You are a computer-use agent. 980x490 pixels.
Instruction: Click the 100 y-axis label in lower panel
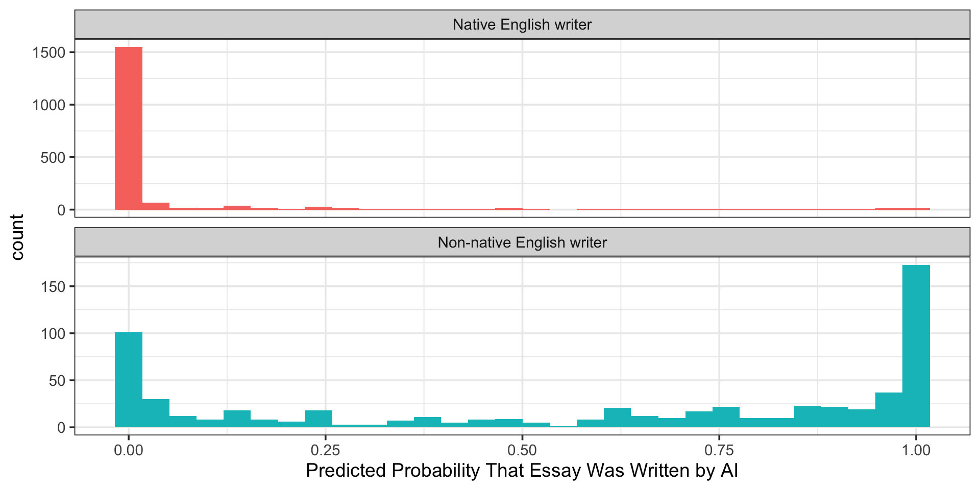click(54, 333)
